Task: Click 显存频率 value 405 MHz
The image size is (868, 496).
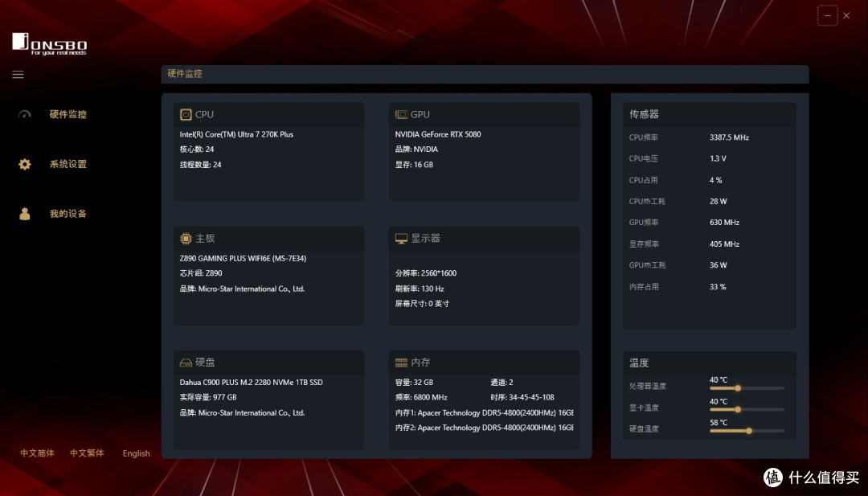Action: tap(725, 244)
